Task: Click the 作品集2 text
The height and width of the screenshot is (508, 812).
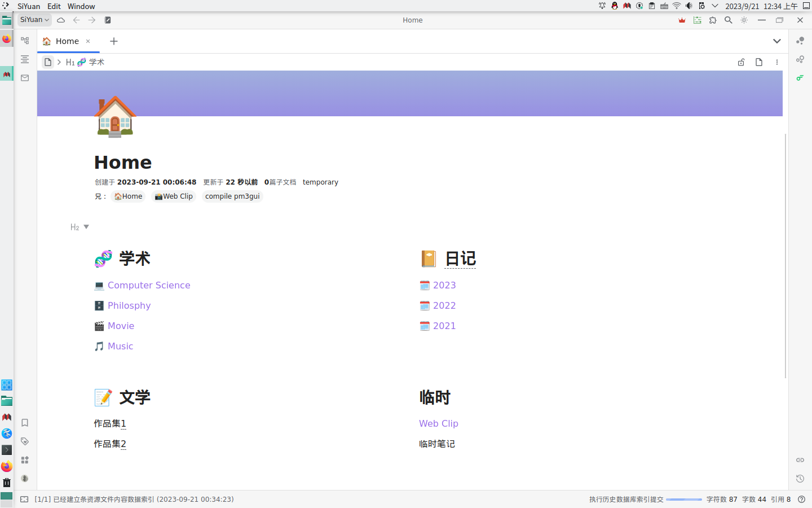Action: pos(110,444)
